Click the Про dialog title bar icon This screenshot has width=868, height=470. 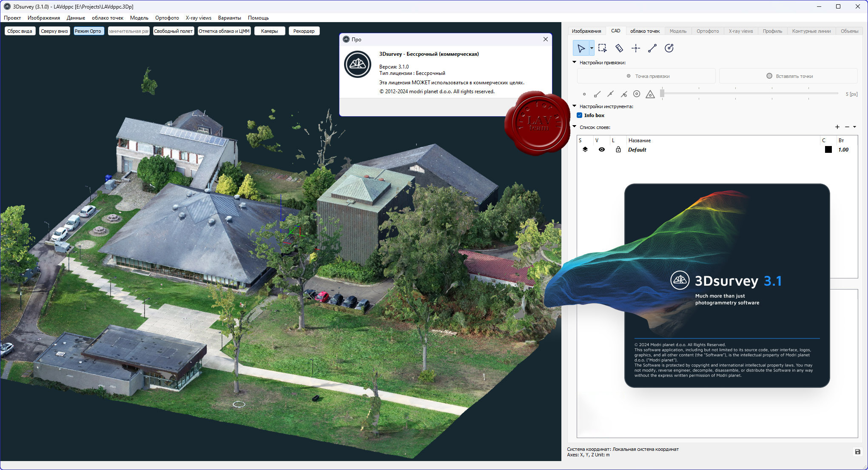[346, 39]
